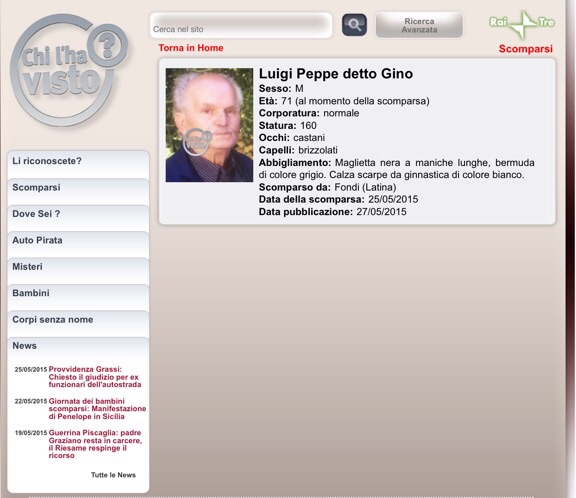576x498 pixels.
Task: Select the 'Li riconoscete?' menu item
Action: click(x=78, y=165)
